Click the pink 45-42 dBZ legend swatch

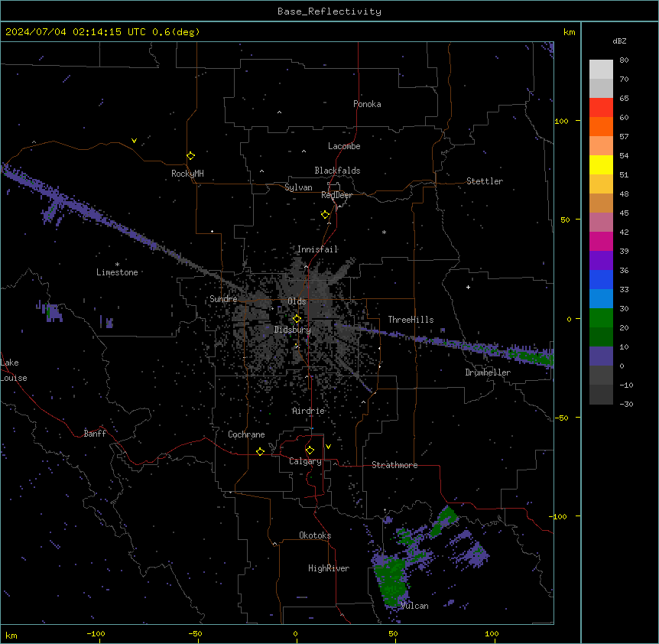(x=601, y=223)
